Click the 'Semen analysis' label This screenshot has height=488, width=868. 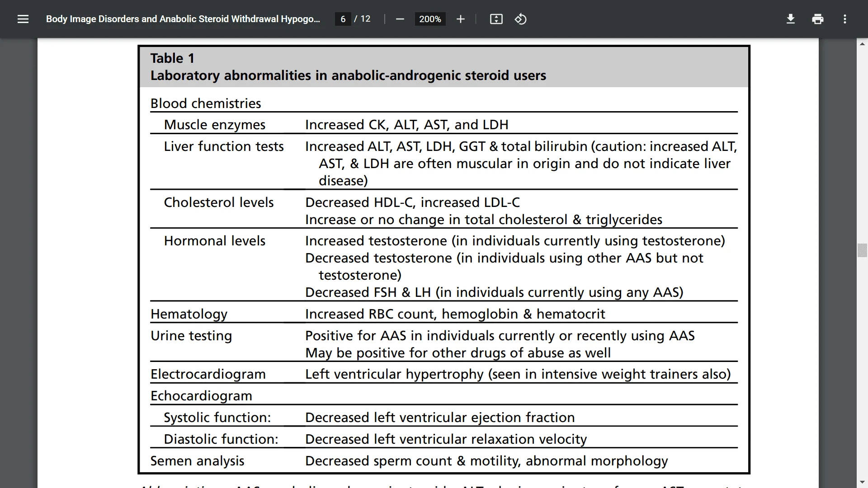197,461
